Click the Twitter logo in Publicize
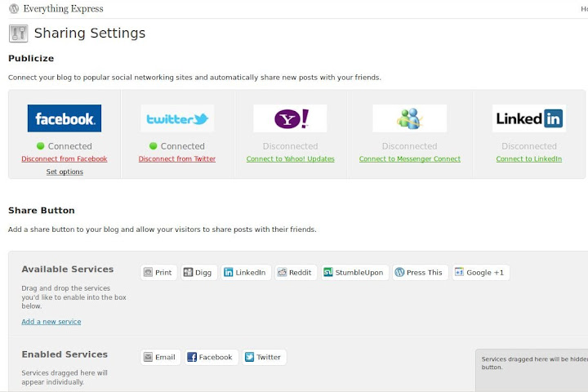This screenshot has width=588, height=392. coord(177,118)
